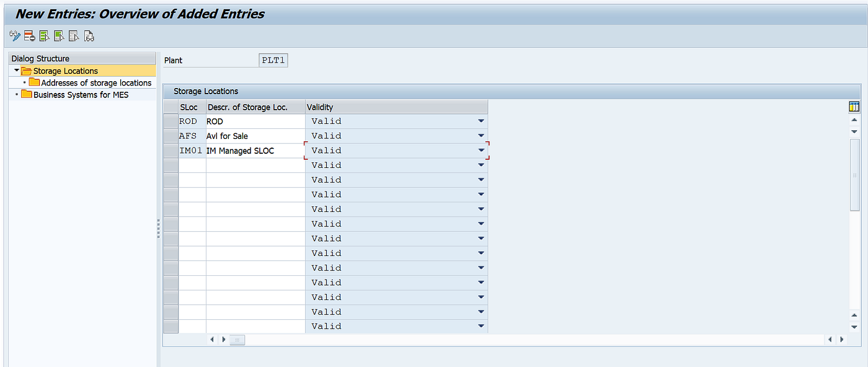Click the select-all corner box left of SLoc header

click(170, 107)
